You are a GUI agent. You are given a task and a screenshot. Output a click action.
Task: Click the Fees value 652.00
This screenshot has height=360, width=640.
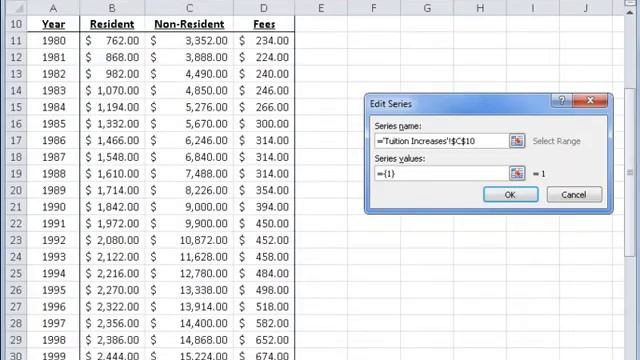point(264,340)
